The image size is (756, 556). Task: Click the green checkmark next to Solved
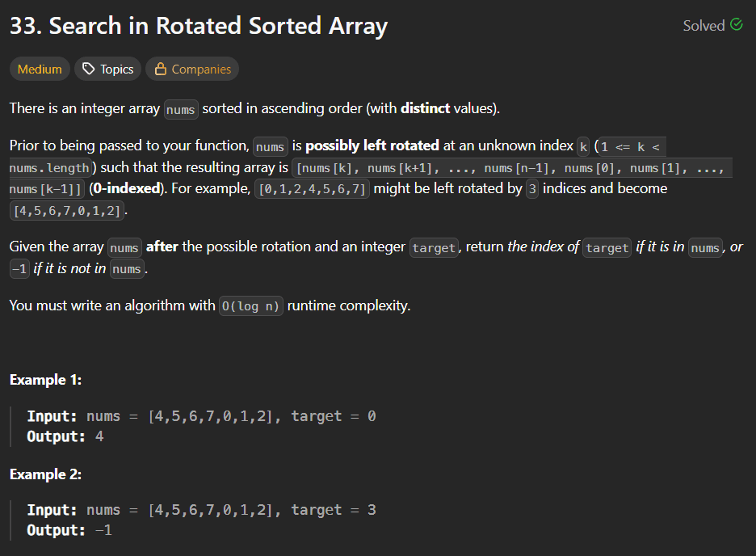736,25
